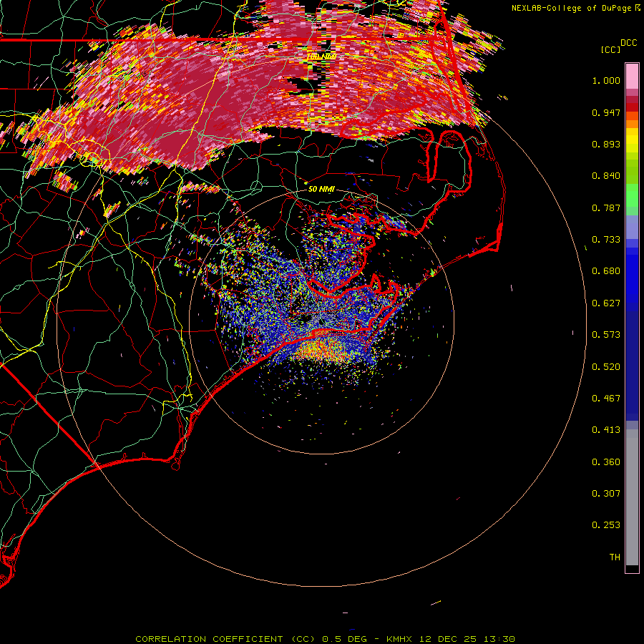
Task: Select the 0.840 scale value
Action: point(606,176)
